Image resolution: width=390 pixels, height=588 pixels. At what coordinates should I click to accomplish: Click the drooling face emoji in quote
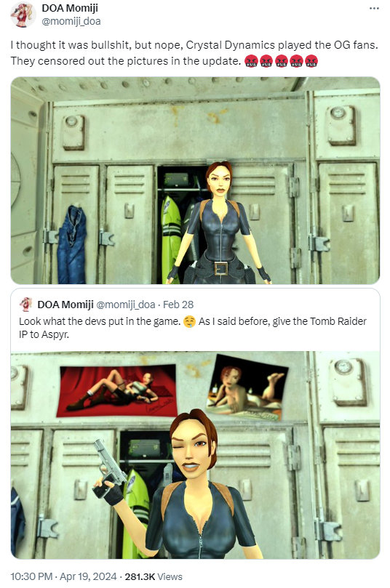point(190,322)
